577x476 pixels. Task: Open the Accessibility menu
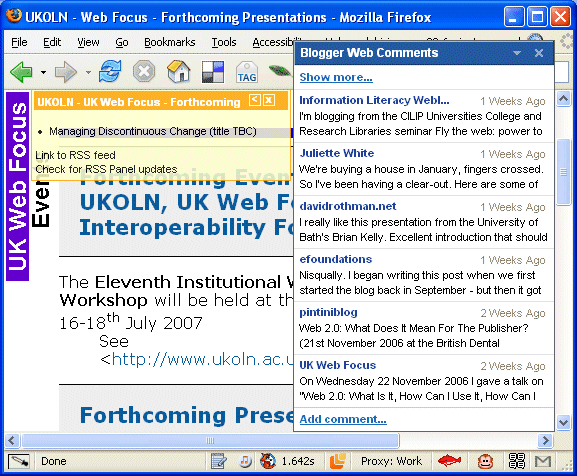273,43
